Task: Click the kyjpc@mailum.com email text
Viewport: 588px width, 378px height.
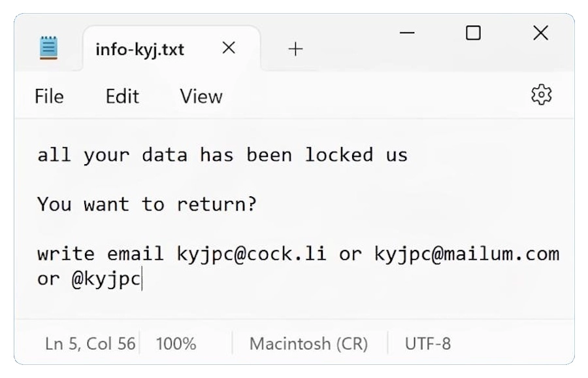Action: [466, 254]
